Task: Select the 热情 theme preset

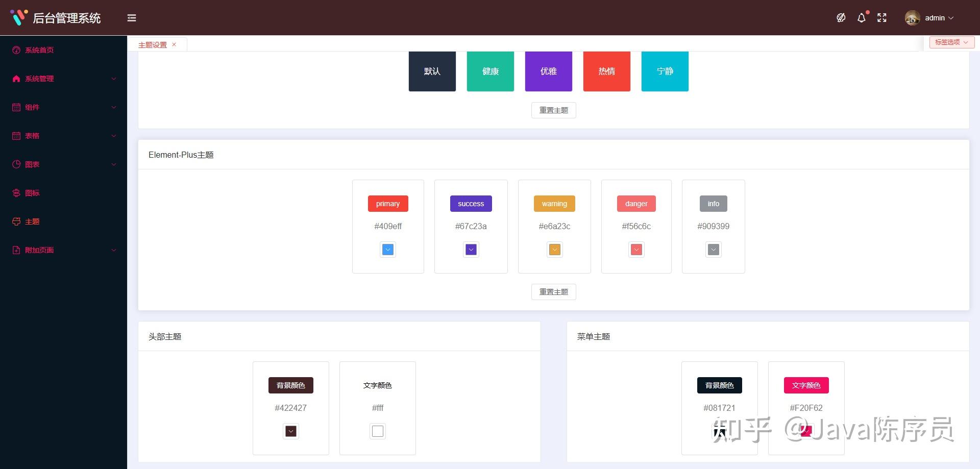Action: [606, 71]
